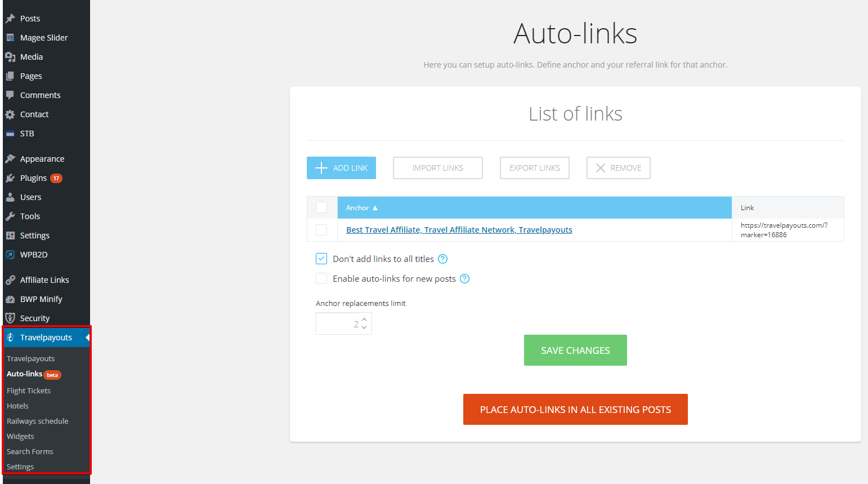Open help tooltip for Enable auto-links for new posts

click(x=465, y=279)
